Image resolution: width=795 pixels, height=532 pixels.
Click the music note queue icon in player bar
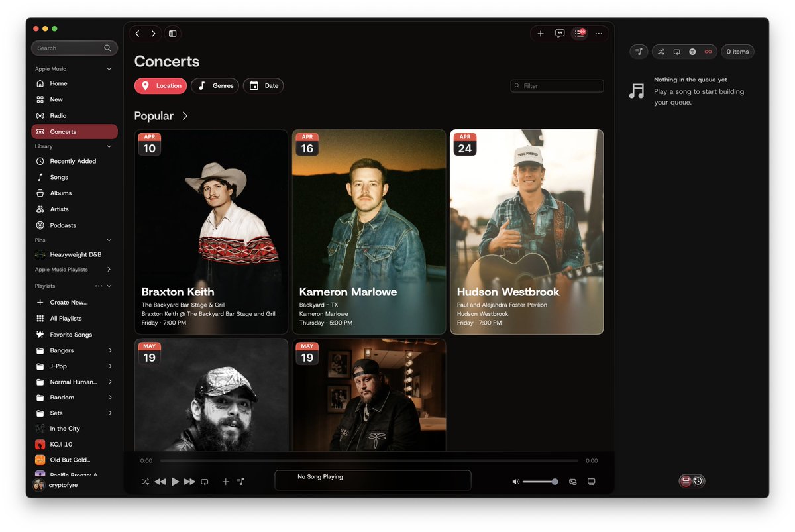[240, 482]
